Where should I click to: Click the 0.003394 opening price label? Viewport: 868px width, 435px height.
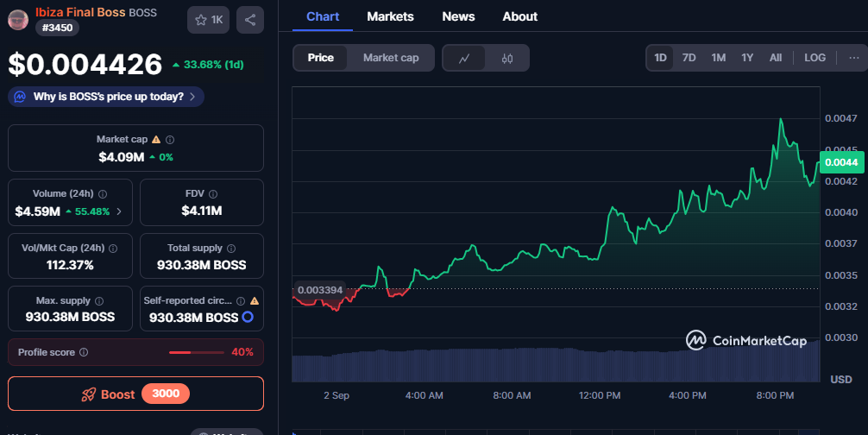[x=320, y=290]
